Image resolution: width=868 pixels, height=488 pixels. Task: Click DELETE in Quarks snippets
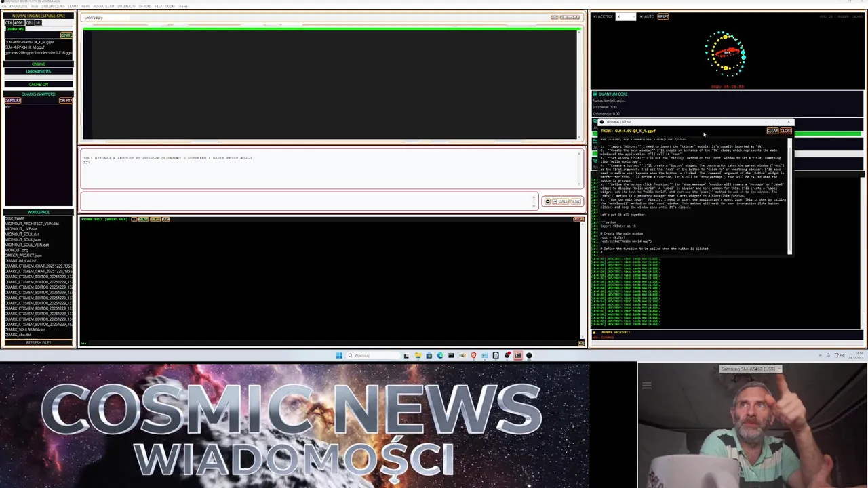coord(65,100)
